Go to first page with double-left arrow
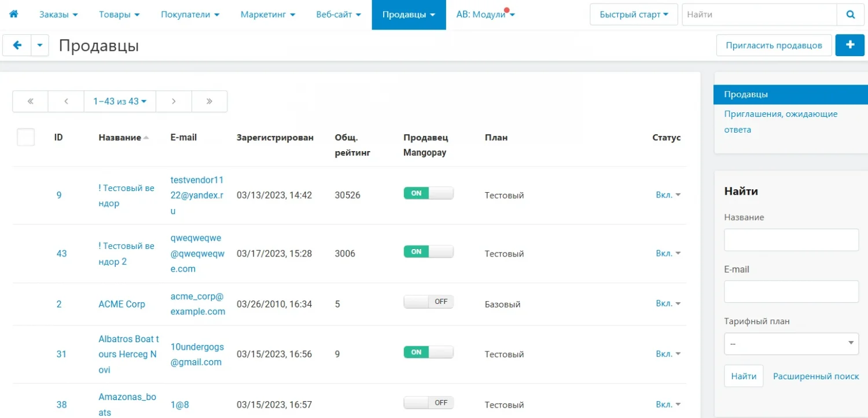This screenshot has height=418, width=868. pos(30,101)
